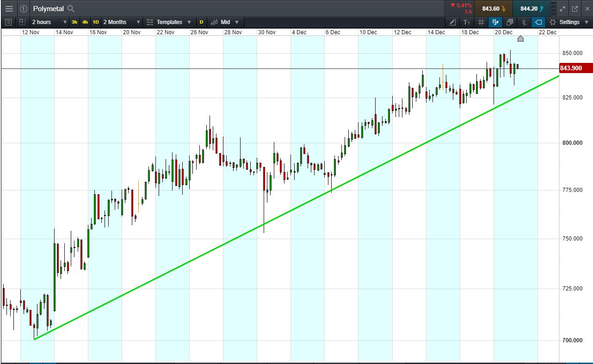Open the 2 hours interval dropdown

point(49,22)
